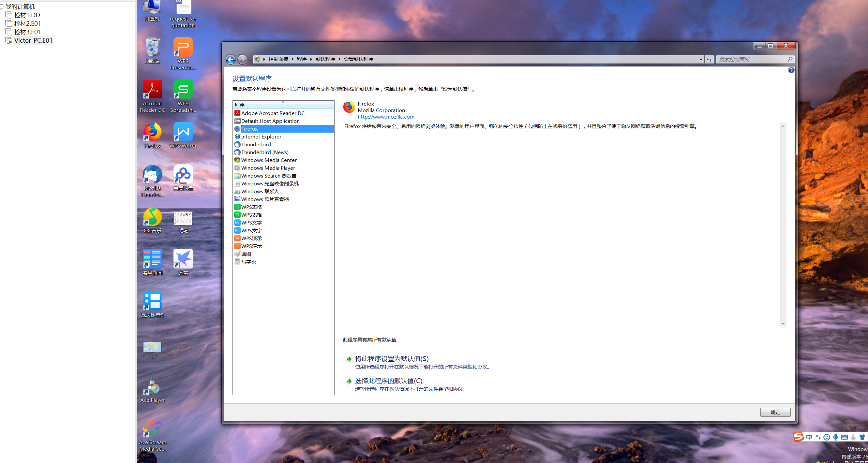Check the 检材1.DD checkbox
Image resolution: width=868 pixels, height=463 pixels.
pos(9,15)
